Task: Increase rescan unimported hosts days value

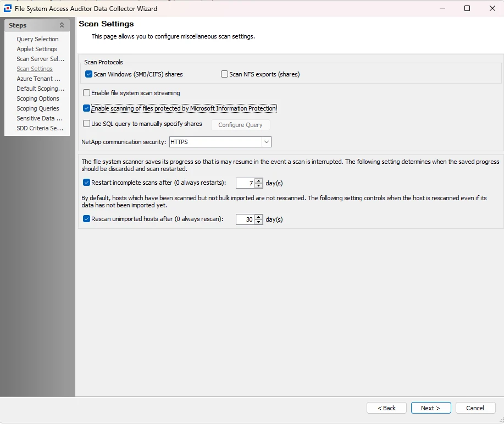Action: click(x=259, y=217)
